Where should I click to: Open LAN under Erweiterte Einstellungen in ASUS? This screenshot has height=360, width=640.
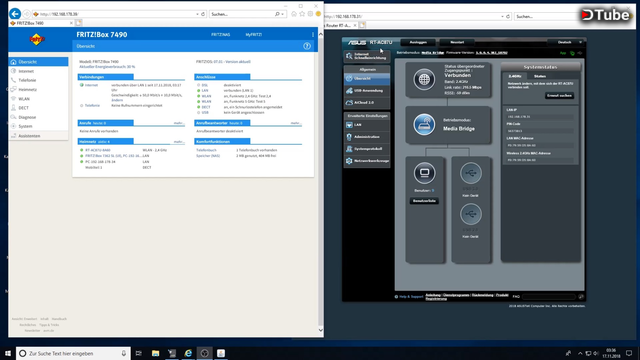367,125
